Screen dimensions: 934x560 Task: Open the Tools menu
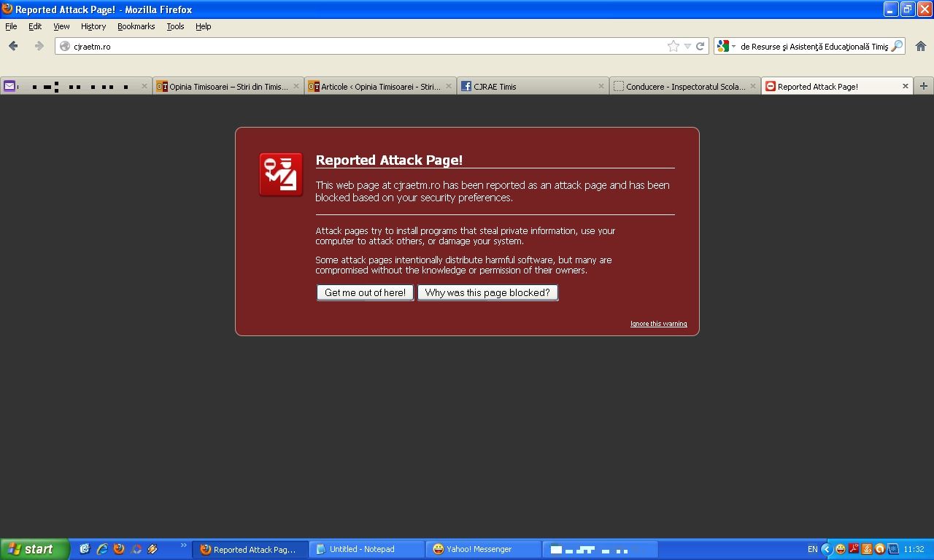pyautogui.click(x=175, y=26)
